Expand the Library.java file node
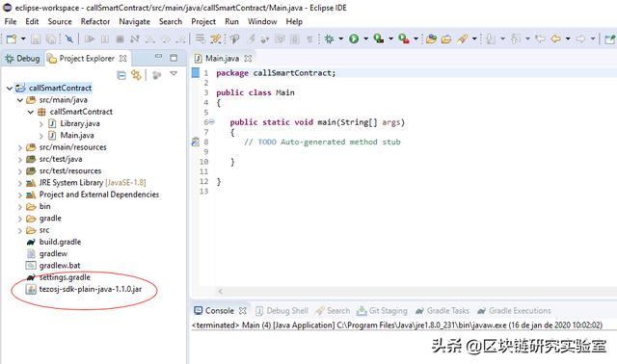 coord(41,123)
